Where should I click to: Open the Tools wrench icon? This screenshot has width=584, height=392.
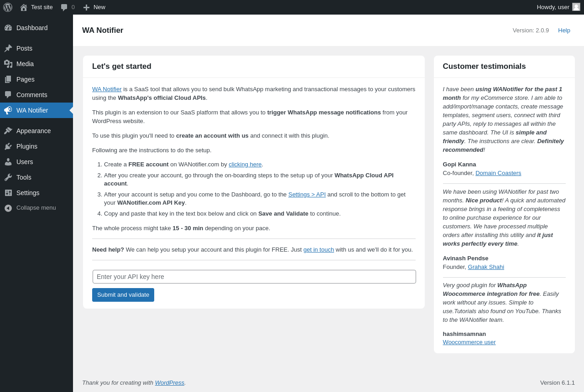point(8,177)
